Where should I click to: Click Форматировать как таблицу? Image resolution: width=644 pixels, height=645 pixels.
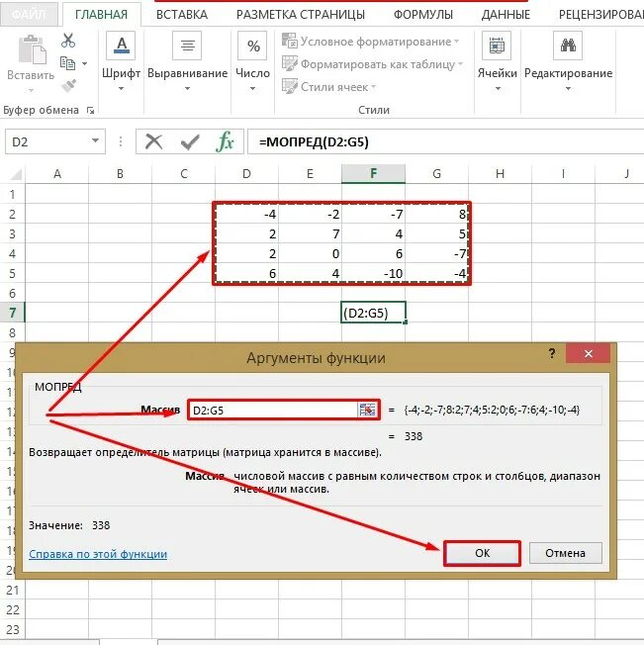coord(372,64)
